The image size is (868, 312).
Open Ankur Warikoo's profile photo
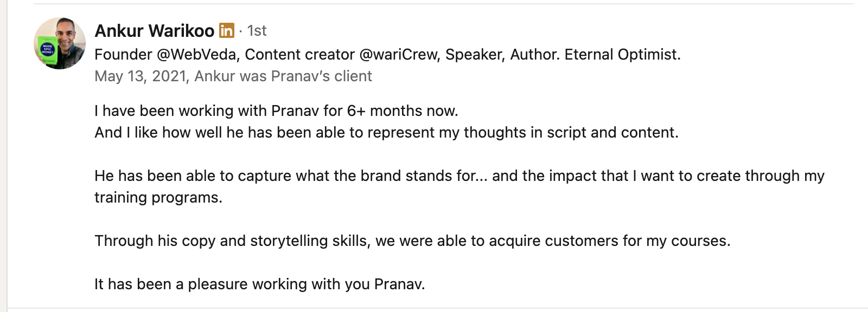[x=60, y=43]
